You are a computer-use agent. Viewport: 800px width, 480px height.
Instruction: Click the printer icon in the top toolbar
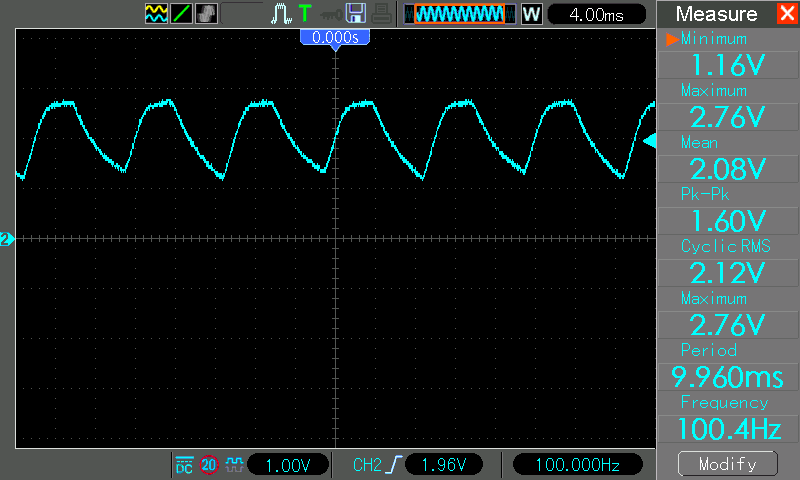click(x=381, y=14)
